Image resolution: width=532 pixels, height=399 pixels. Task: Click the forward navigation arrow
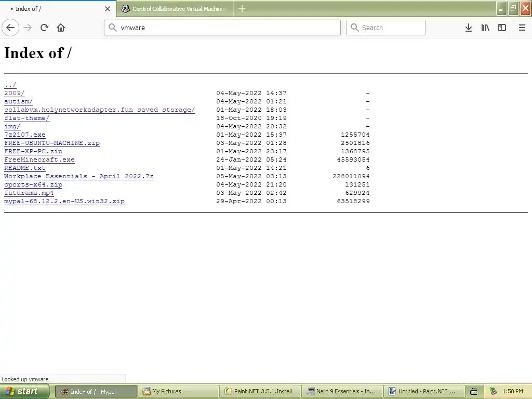coord(28,28)
